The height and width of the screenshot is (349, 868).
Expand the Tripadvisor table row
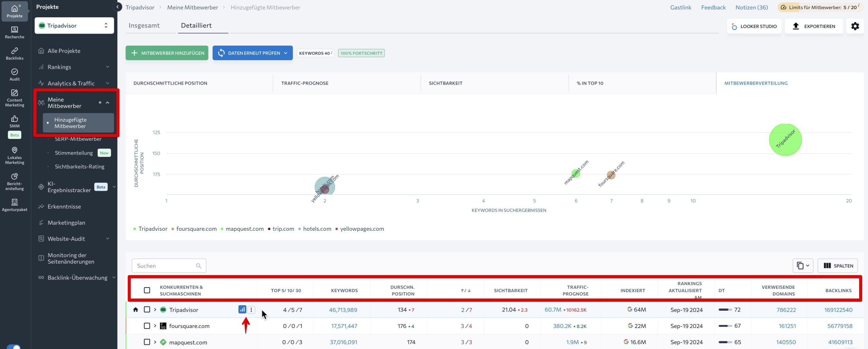coord(155,309)
